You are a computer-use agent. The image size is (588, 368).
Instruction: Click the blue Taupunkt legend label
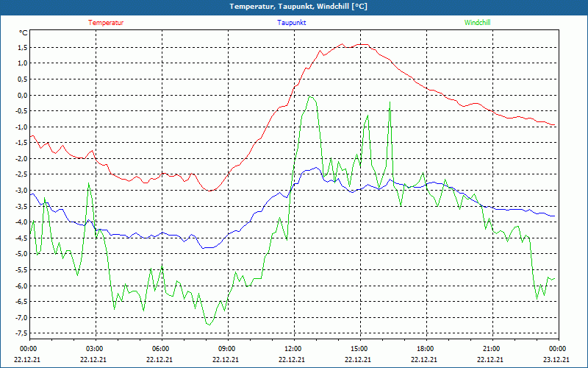point(292,23)
